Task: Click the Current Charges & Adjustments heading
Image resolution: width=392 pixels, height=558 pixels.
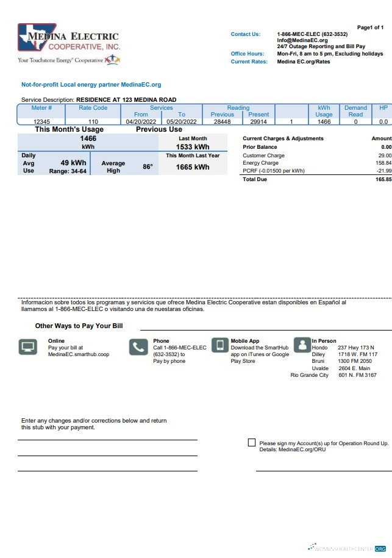Action: [x=283, y=138]
